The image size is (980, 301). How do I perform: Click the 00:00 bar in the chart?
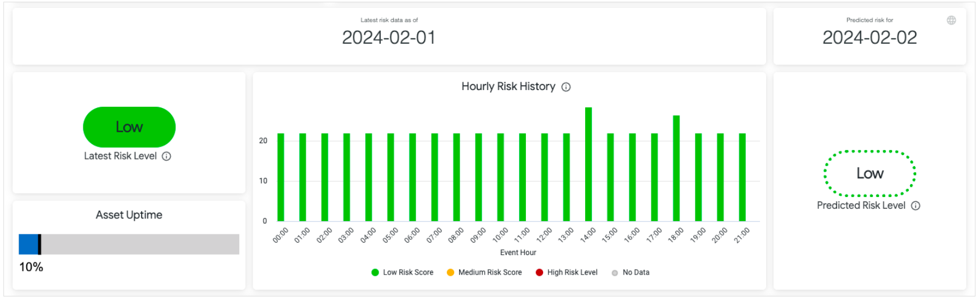(x=281, y=177)
